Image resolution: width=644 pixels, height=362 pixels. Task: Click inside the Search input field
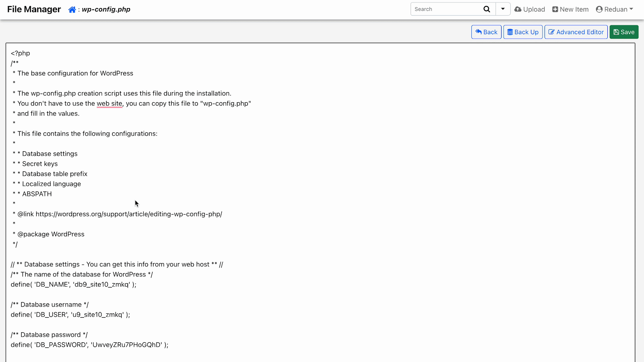(447, 9)
